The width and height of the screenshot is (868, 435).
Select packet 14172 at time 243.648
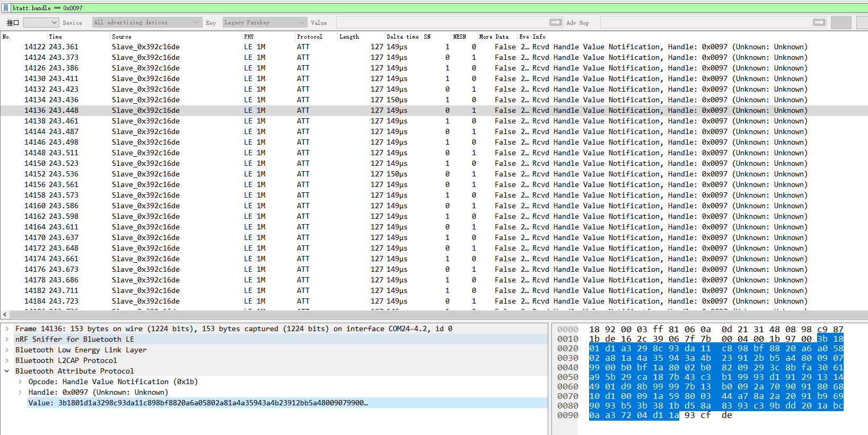pos(434,248)
